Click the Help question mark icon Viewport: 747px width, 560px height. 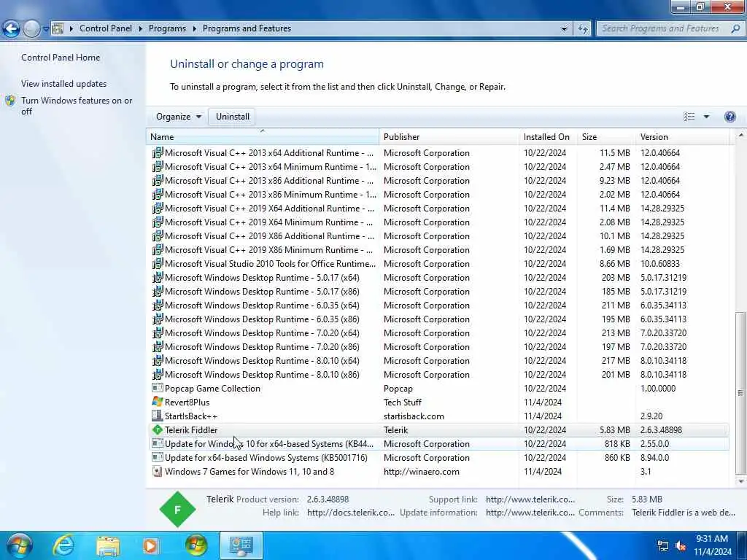click(729, 117)
